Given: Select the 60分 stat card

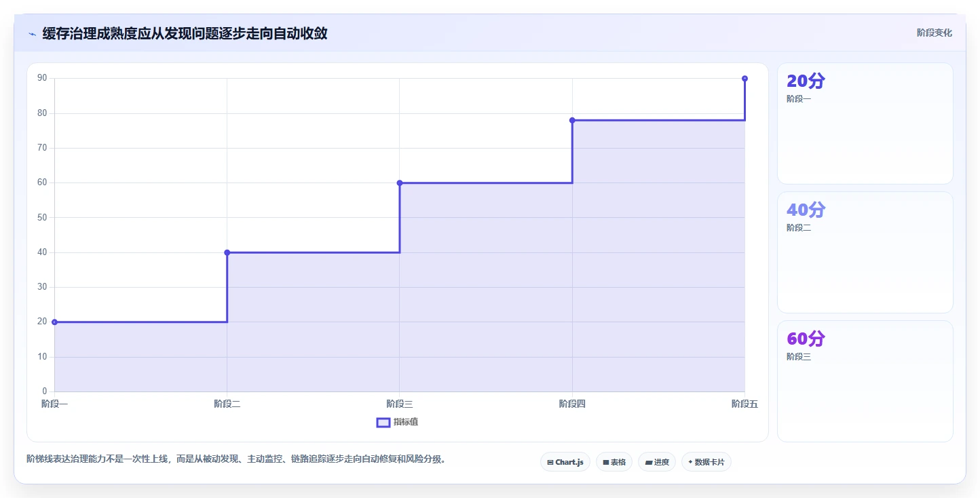Looking at the screenshot, I should tap(865, 381).
